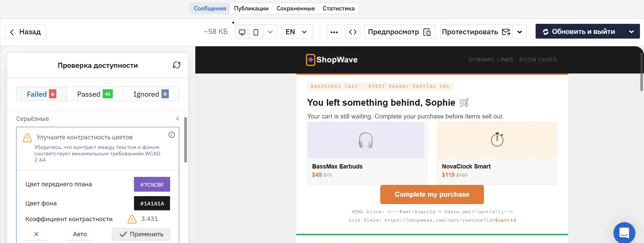The width and height of the screenshot is (644, 243).
Task: Click the NovaClock Smart product name
Action: (466, 166)
